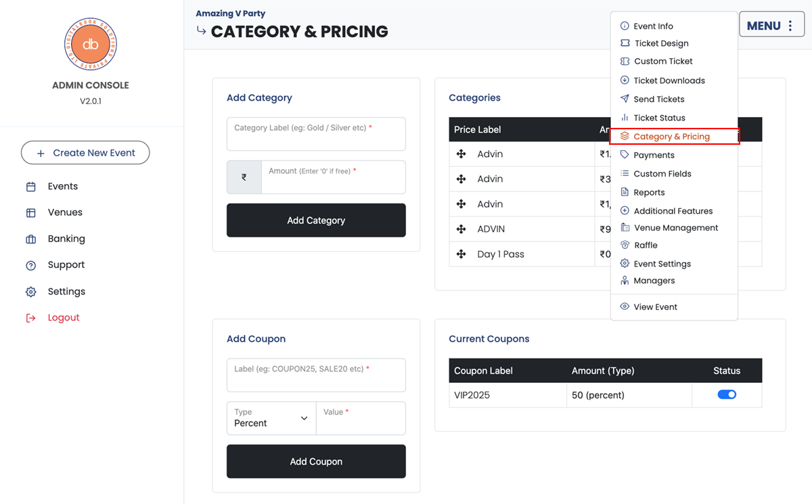Screen dimensions: 812x504
Task: Click the Events calendar icon in sidebar
Action: coord(30,187)
